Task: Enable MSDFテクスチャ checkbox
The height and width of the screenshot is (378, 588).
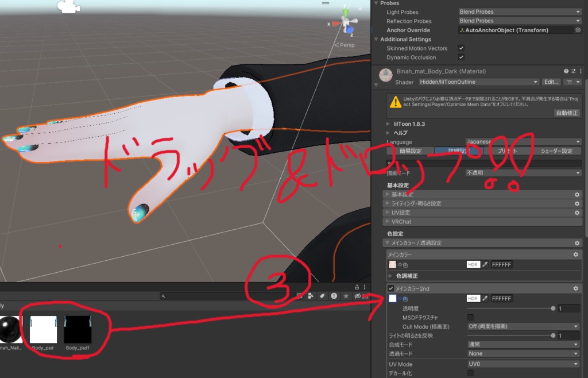Action: pyautogui.click(x=470, y=317)
